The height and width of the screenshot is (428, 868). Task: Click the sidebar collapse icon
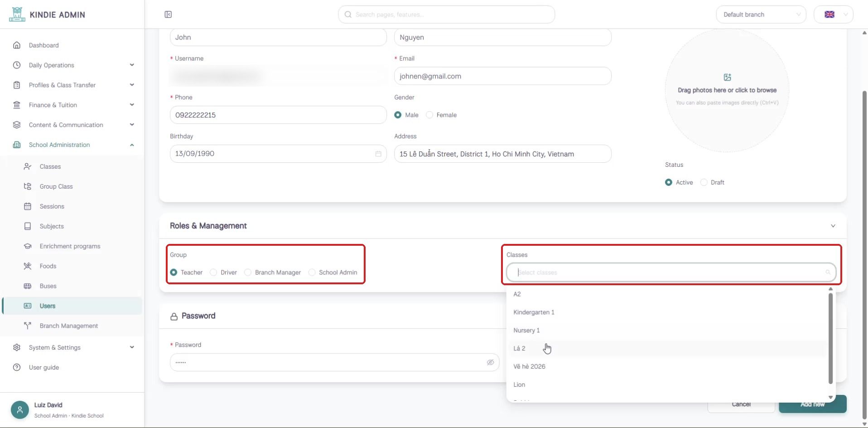pyautogui.click(x=168, y=15)
